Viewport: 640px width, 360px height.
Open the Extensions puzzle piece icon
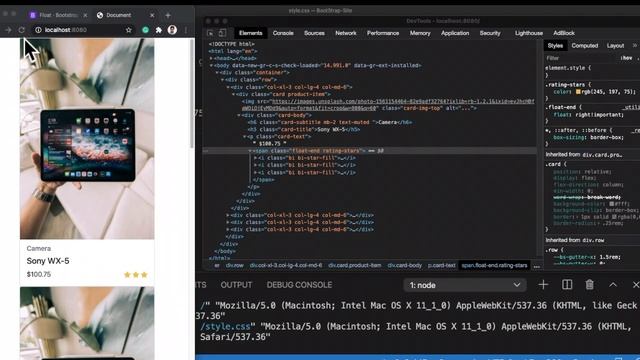click(159, 30)
